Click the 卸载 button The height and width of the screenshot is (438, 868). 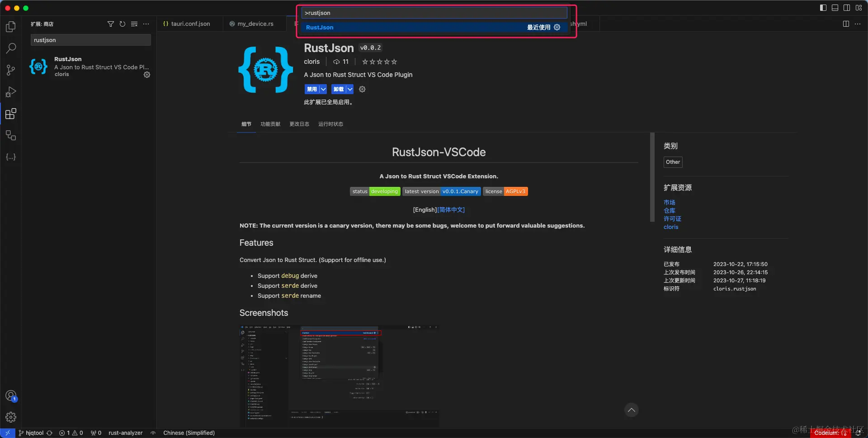coord(339,89)
